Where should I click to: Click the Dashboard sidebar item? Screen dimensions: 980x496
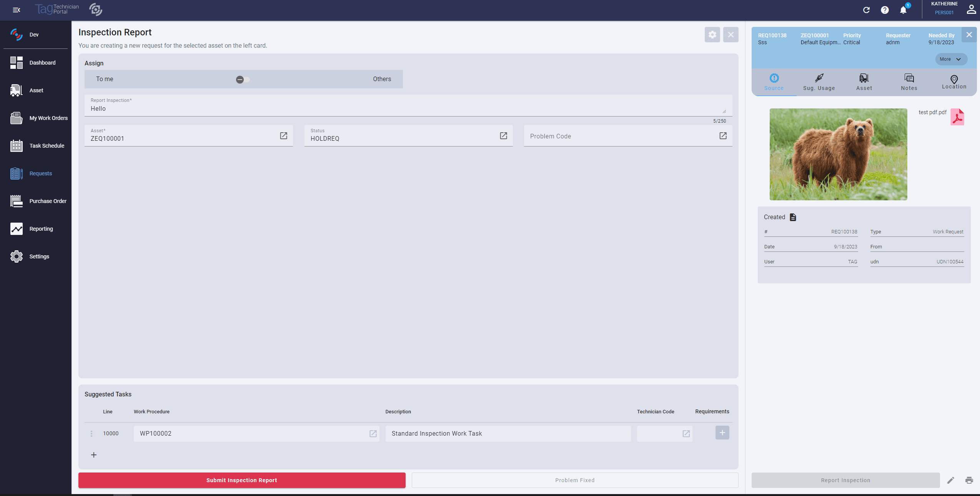click(x=42, y=62)
